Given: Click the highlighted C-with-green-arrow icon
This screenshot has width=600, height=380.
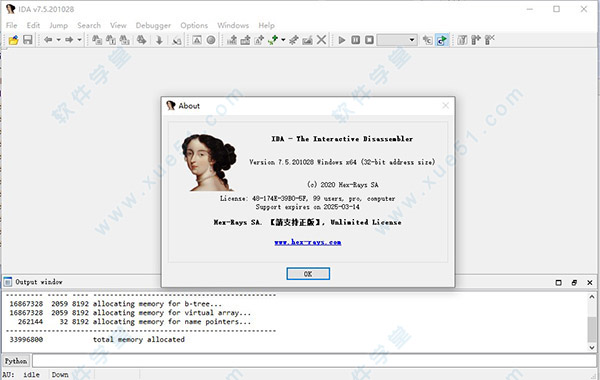Looking at the screenshot, I should [x=442, y=40].
